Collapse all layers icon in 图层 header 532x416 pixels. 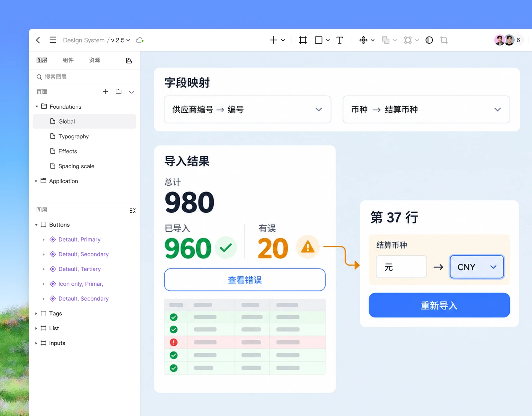[x=133, y=210]
